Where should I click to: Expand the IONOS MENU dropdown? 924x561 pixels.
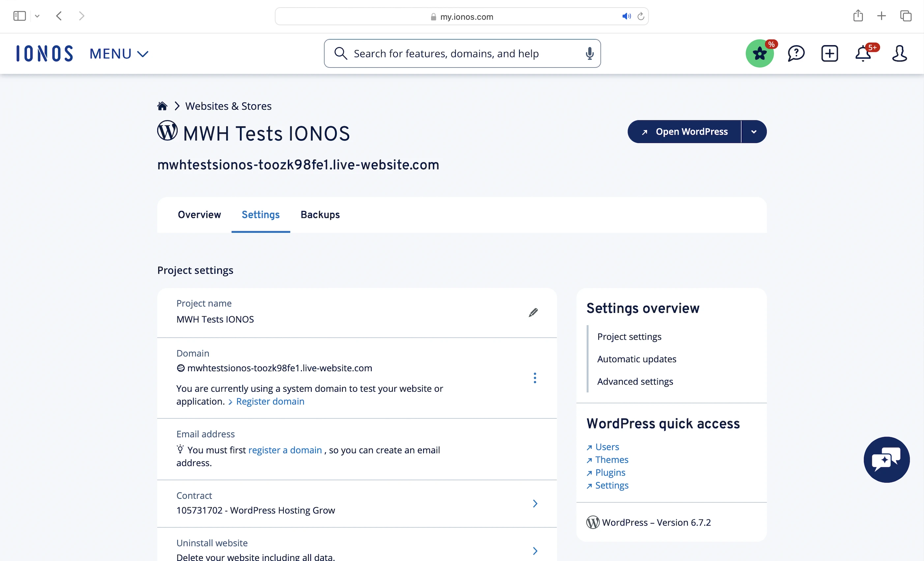pyautogui.click(x=119, y=54)
